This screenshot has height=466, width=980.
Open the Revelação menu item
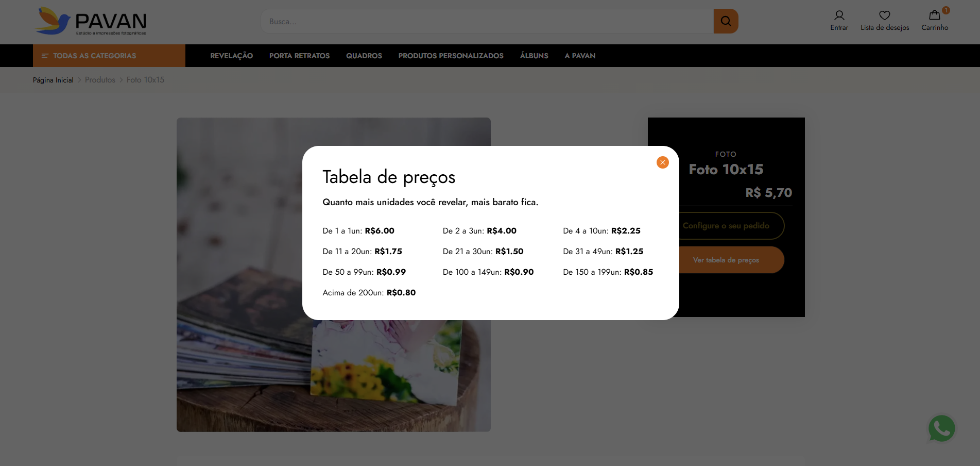click(x=231, y=56)
